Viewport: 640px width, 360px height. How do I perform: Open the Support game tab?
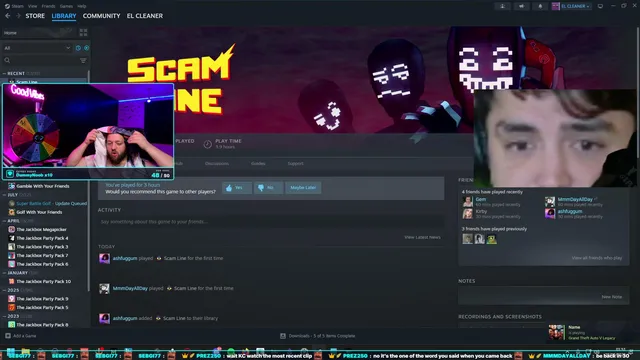pyautogui.click(x=296, y=163)
